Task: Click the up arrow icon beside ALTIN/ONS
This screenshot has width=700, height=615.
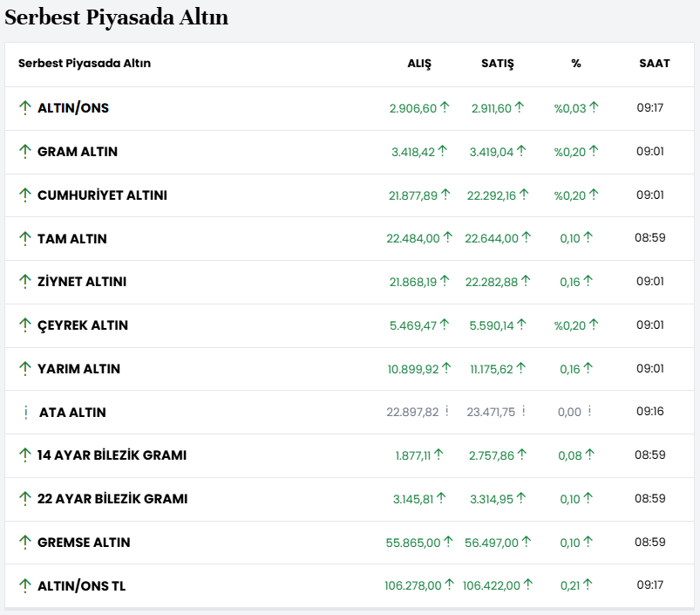Action: coord(25,108)
